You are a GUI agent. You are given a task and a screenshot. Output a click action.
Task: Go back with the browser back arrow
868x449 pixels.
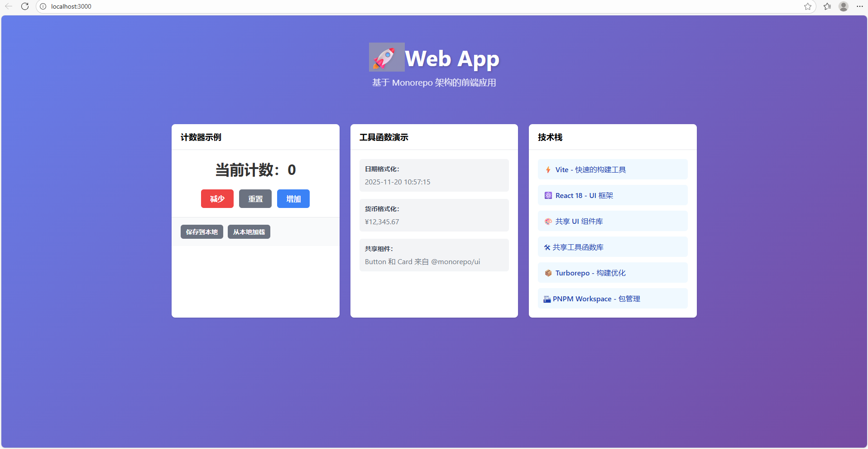point(9,6)
